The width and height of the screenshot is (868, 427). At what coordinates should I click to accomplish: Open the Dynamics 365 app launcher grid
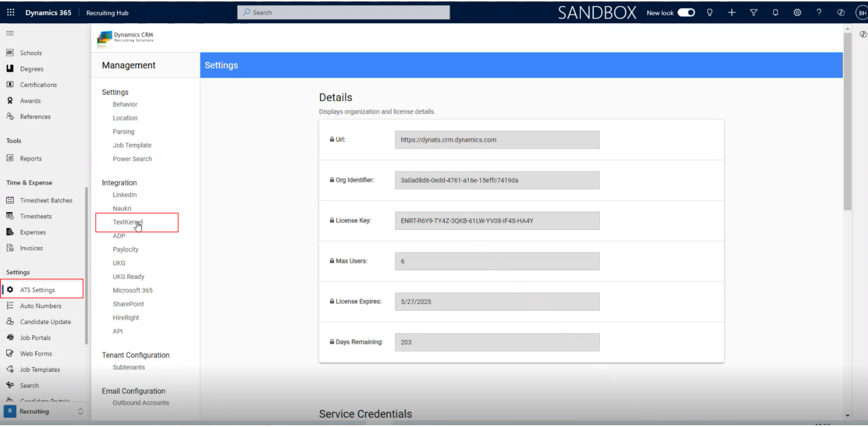[x=10, y=13]
